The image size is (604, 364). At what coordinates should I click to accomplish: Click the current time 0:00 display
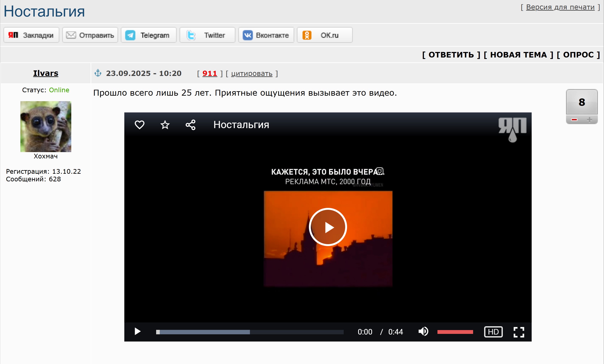pos(365,332)
